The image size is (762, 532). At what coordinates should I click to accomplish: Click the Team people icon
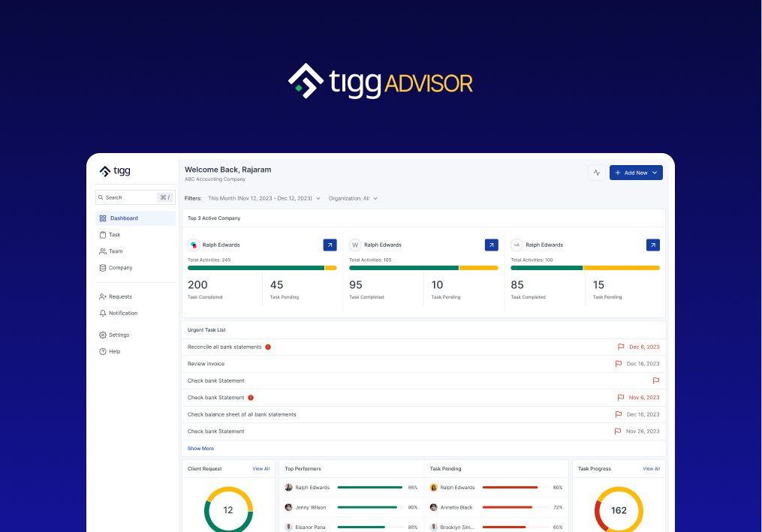click(103, 251)
